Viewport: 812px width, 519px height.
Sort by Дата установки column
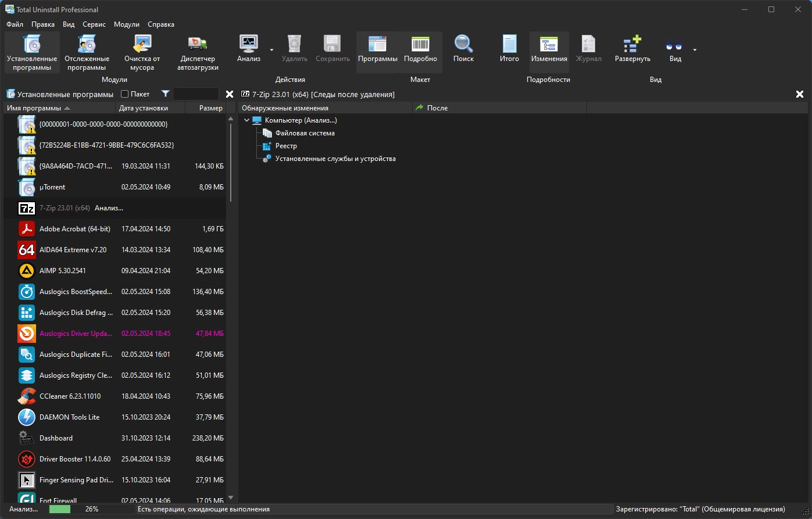[x=151, y=108]
